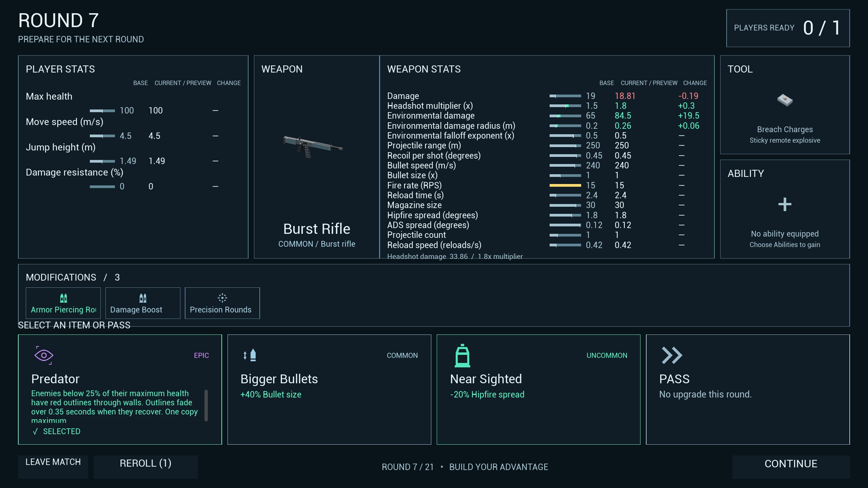Click 'COMMON / Burst rifle' weapon subtitle
This screenshot has width=868, height=488.
(x=317, y=244)
